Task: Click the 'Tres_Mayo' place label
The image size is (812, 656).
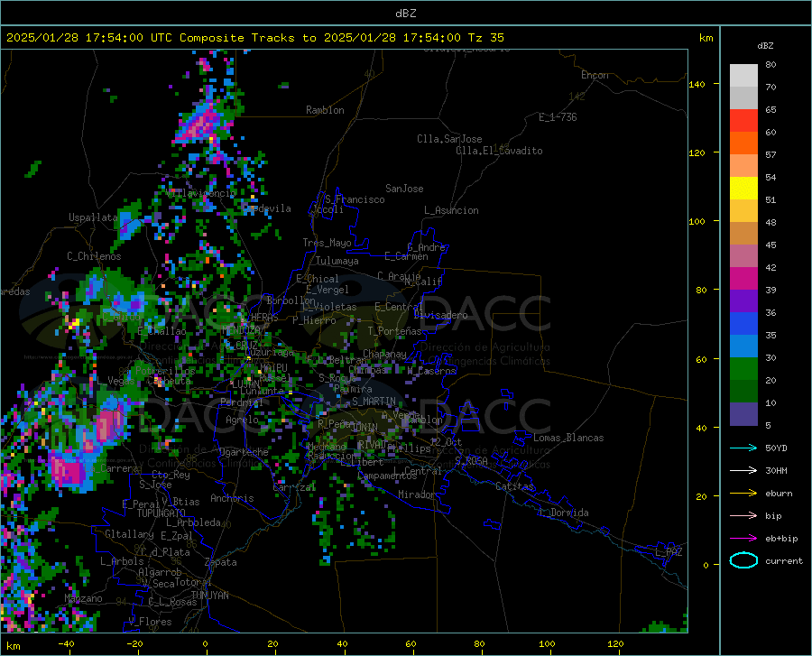Action: 327,243
